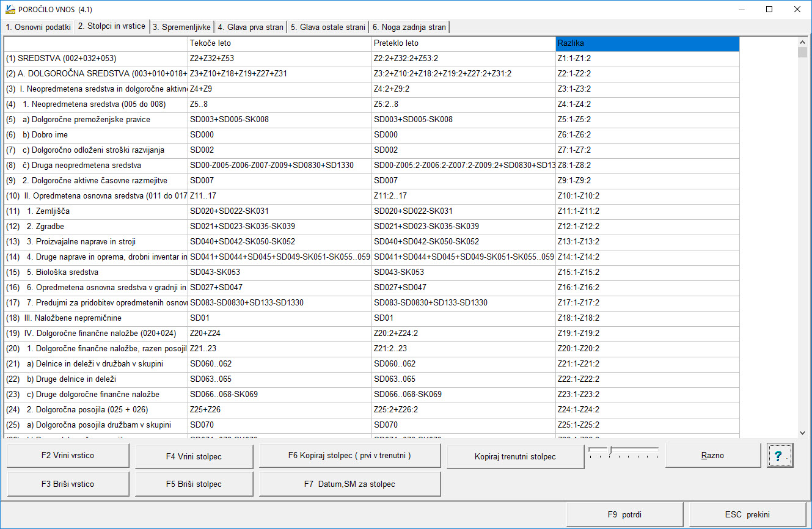
Task: Select cell Z25+Z26 in Tekoče leto column
Action: click(280, 410)
